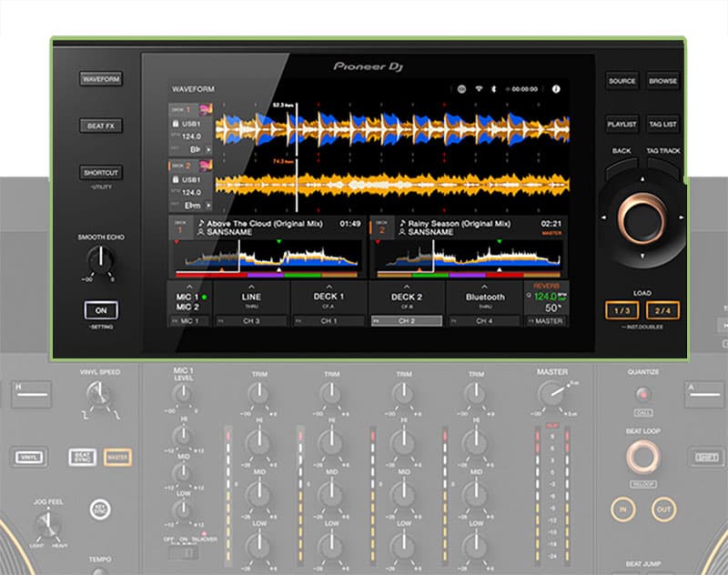Toggle the VINYL mode button

(29, 458)
